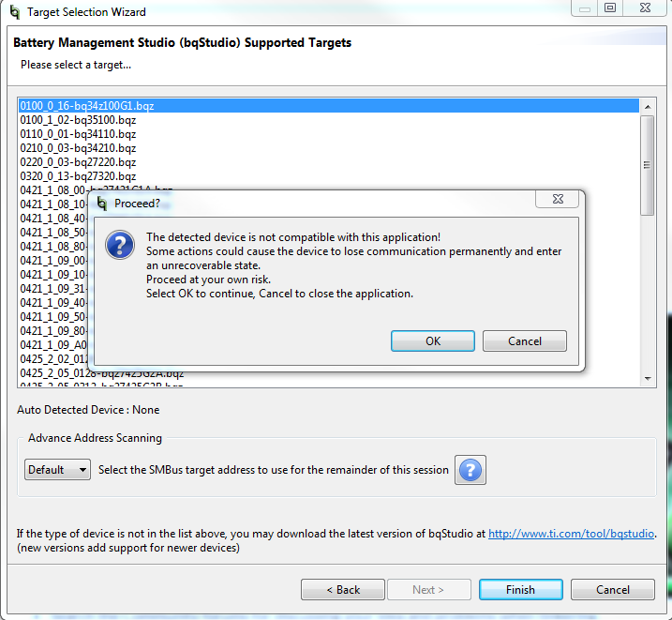
Task: Select the 0421_1_09_50 target row
Action: click(53, 317)
